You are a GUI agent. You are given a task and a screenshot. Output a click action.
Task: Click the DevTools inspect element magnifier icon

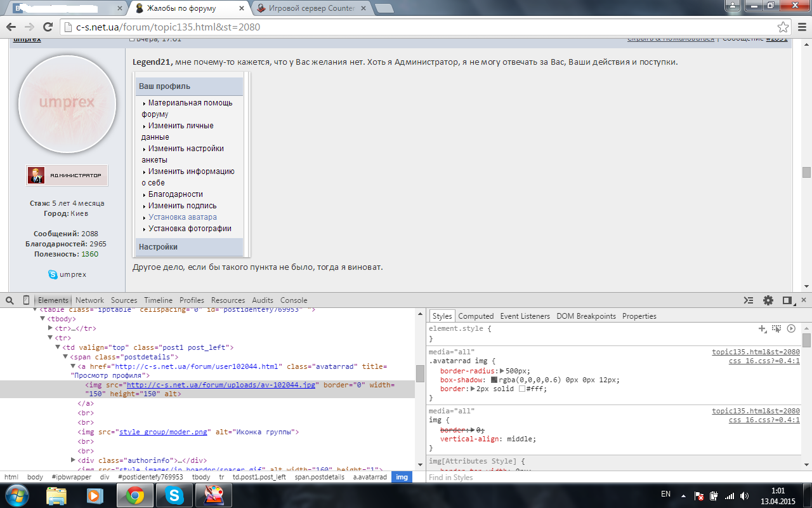(x=10, y=300)
